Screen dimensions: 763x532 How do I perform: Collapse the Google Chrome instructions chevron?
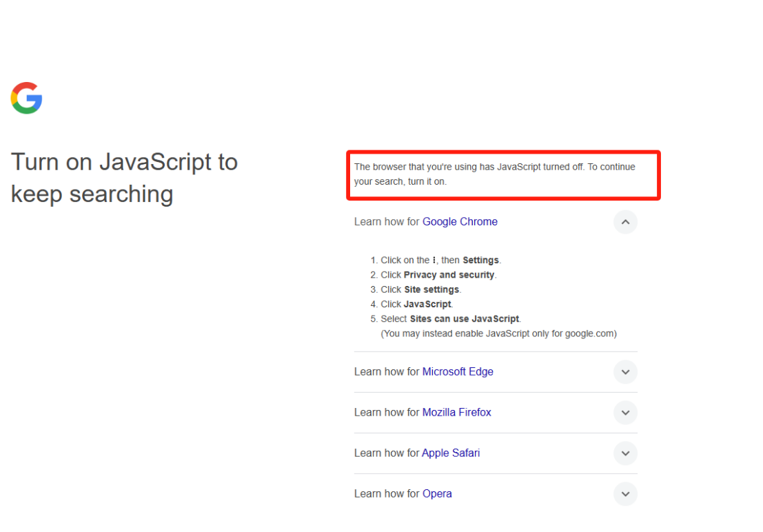[x=625, y=222]
